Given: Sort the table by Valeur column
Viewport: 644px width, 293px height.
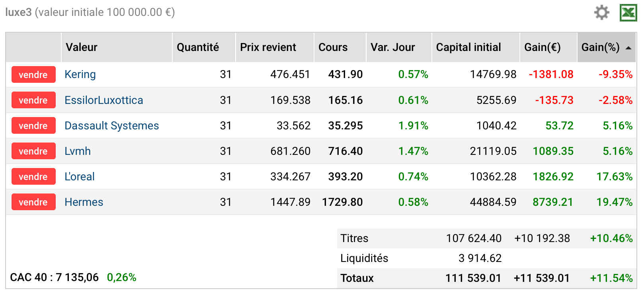Looking at the screenshot, I should [x=81, y=47].
